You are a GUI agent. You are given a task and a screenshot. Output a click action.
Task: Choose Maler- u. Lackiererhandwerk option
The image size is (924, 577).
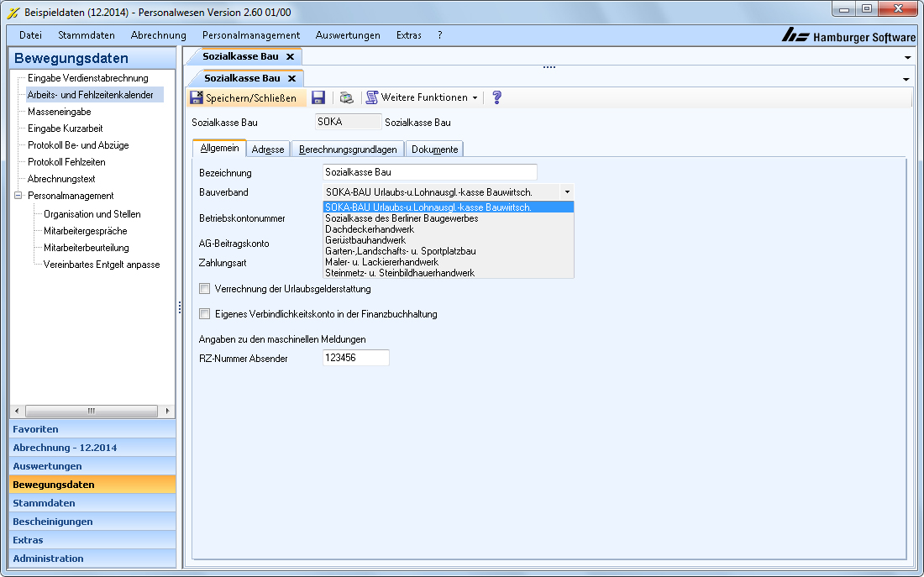click(x=449, y=262)
